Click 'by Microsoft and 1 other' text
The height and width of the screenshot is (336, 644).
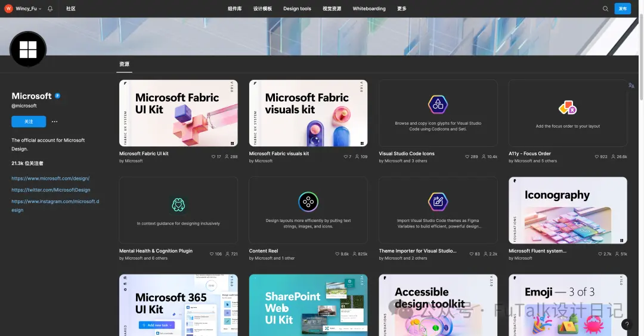pos(271,258)
